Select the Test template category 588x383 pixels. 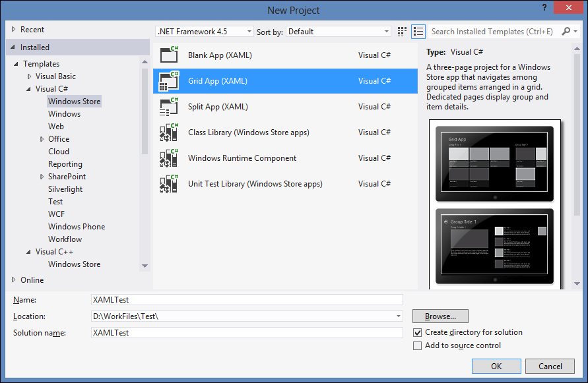tap(55, 202)
